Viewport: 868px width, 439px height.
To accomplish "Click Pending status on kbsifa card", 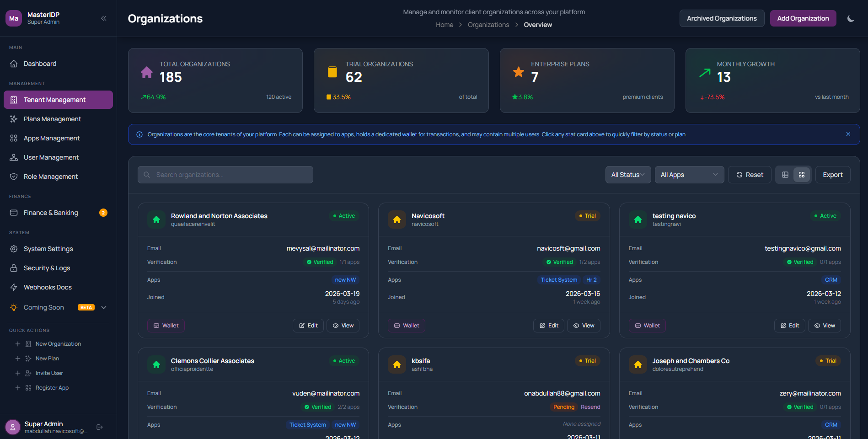I will click(564, 407).
